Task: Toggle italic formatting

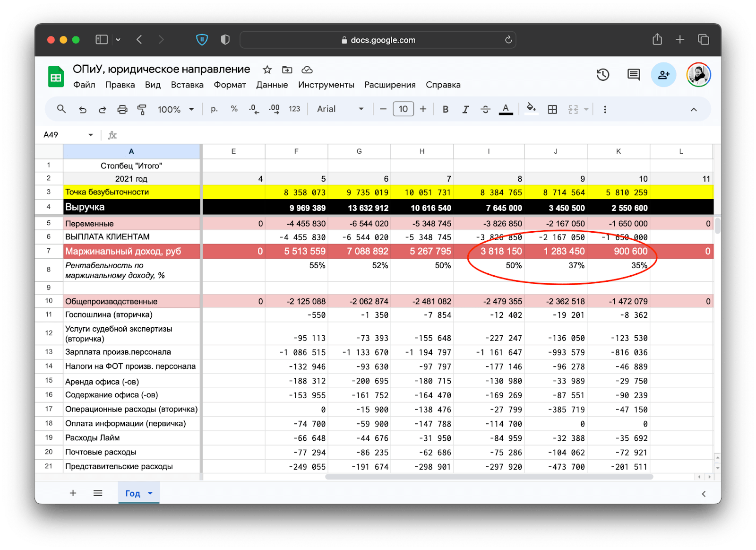Action: pos(465,109)
